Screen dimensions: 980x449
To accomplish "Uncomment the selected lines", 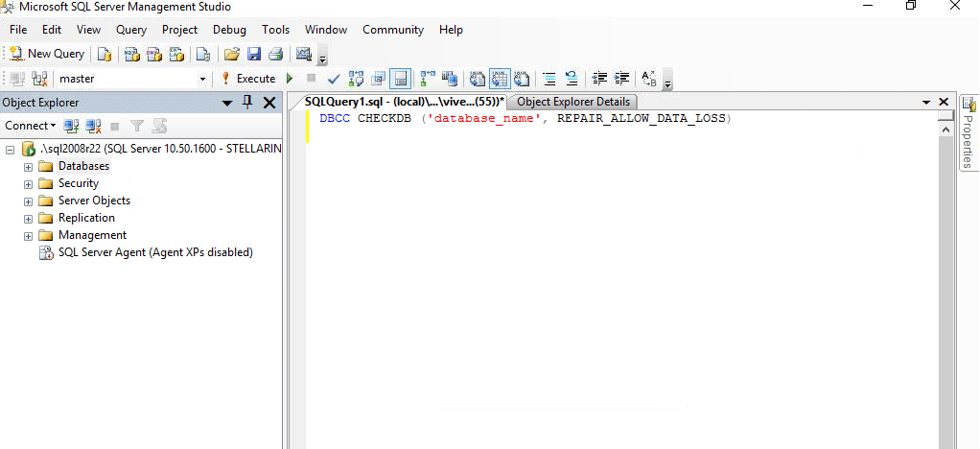I will click(x=572, y=79).
